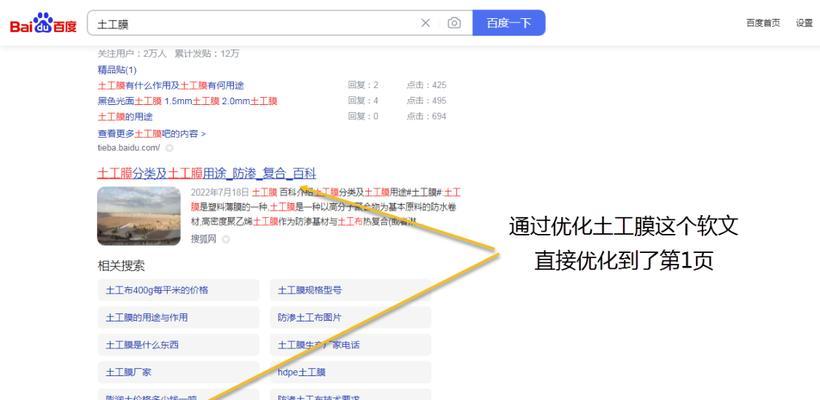Open image search via camera icon
Screen dimensions: 820x400
454,23
